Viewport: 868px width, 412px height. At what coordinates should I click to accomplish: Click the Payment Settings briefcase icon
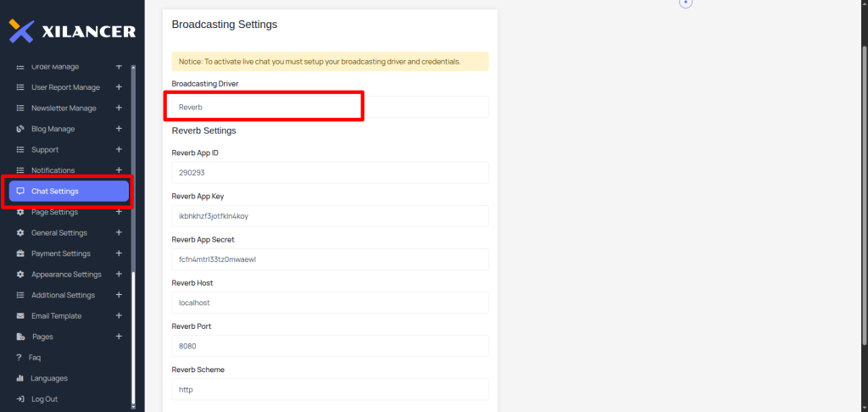20,253
